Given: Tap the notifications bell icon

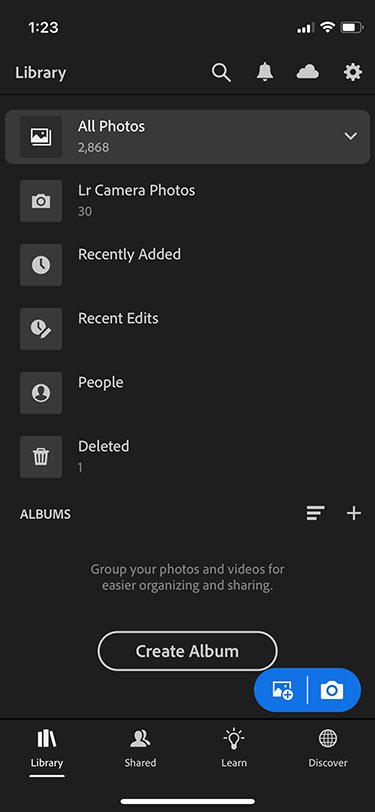Looking at the screenshot, I should (x=265, y=72).
